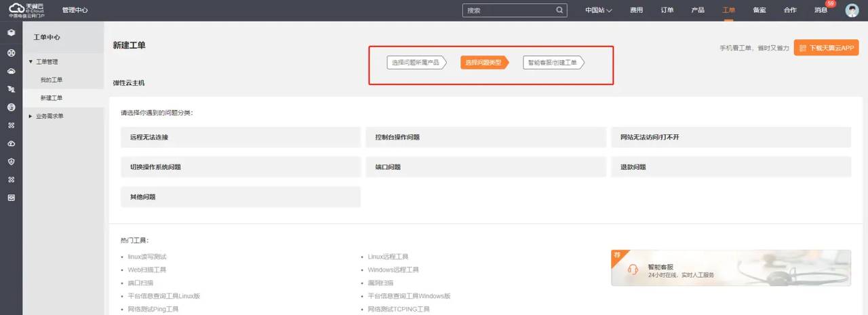Click the round striped database sidebar icon

pyautogui.click(x=11, y=107)
